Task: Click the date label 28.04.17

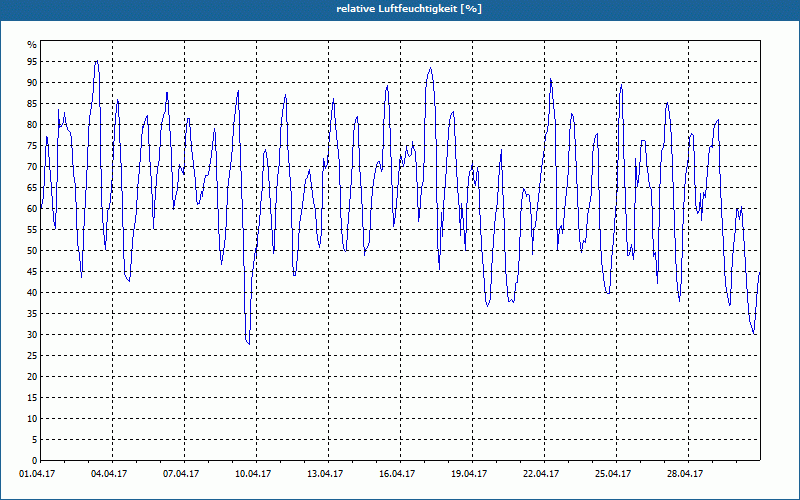Action: pyautogui.click(x=685, y=474)
